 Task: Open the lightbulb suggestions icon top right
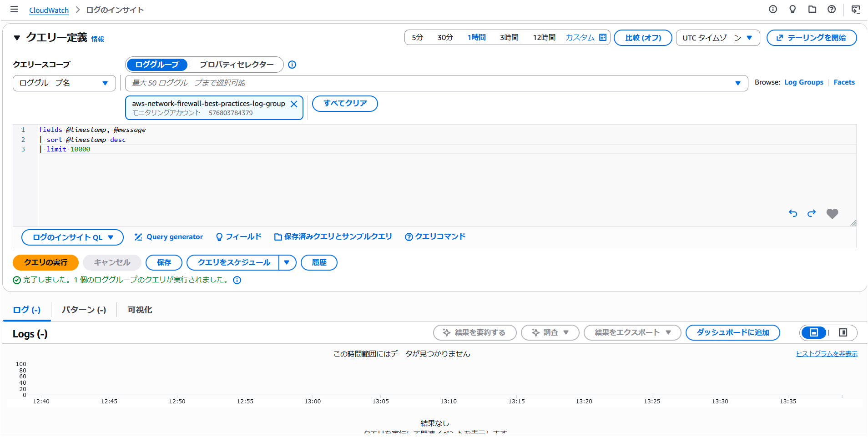point(792,9)
